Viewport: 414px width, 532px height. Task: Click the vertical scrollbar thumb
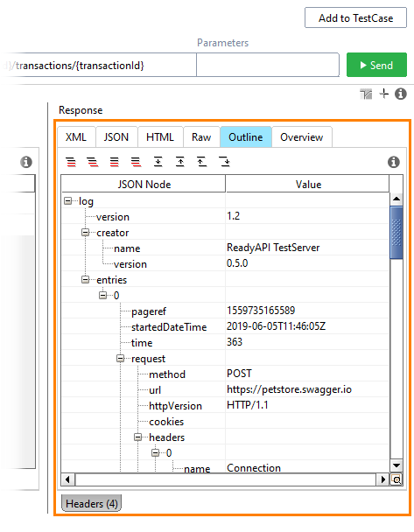[x=396, y=233]
